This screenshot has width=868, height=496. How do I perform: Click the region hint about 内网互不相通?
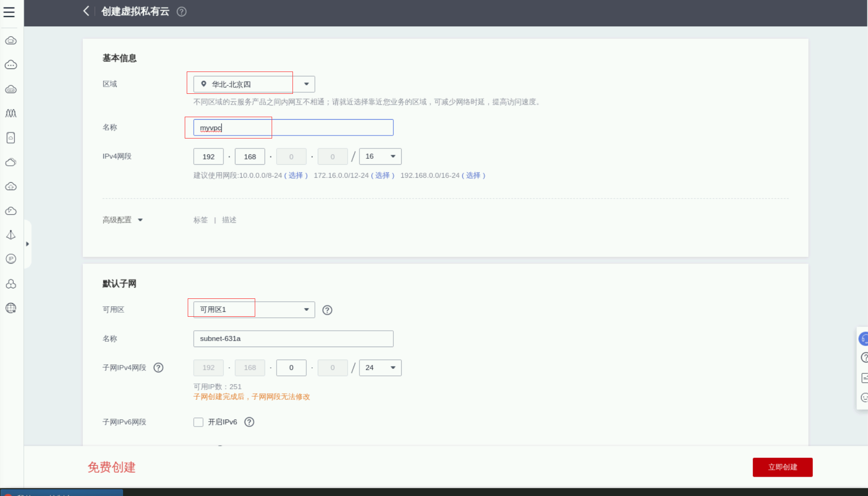point(367,102)
